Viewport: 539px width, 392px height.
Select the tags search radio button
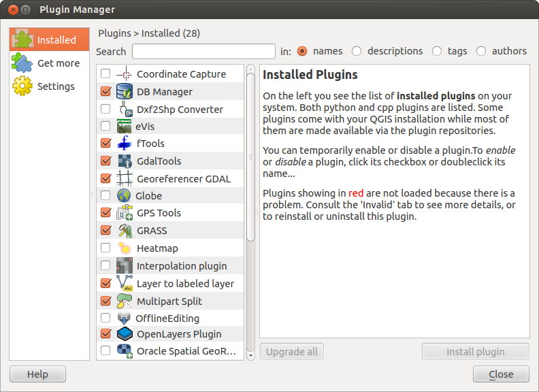[x=437, y=51]
